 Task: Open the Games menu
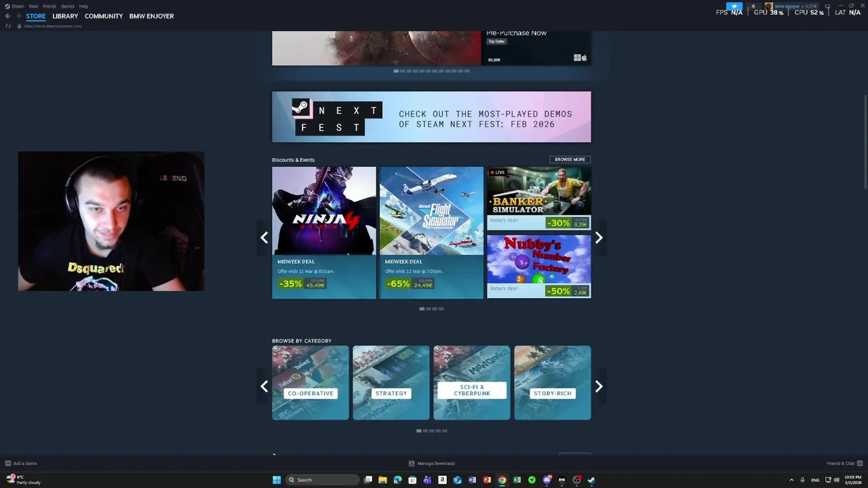click(x=68, y=6)
